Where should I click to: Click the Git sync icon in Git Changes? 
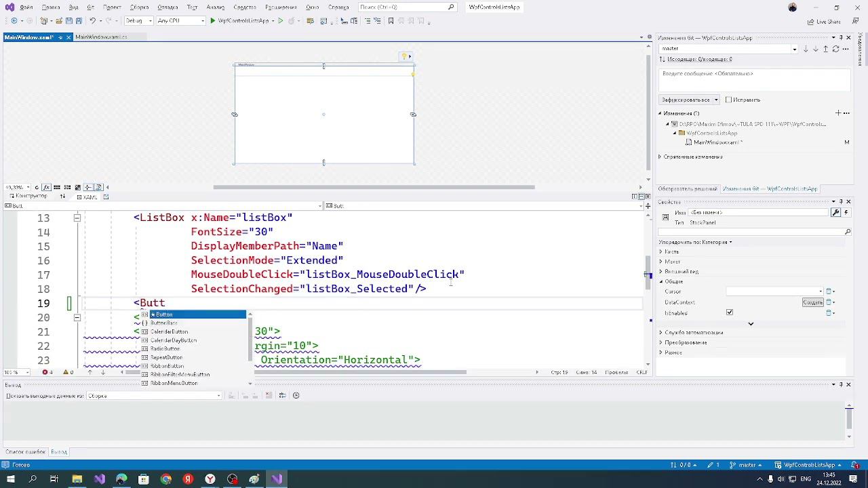[835, 49]
